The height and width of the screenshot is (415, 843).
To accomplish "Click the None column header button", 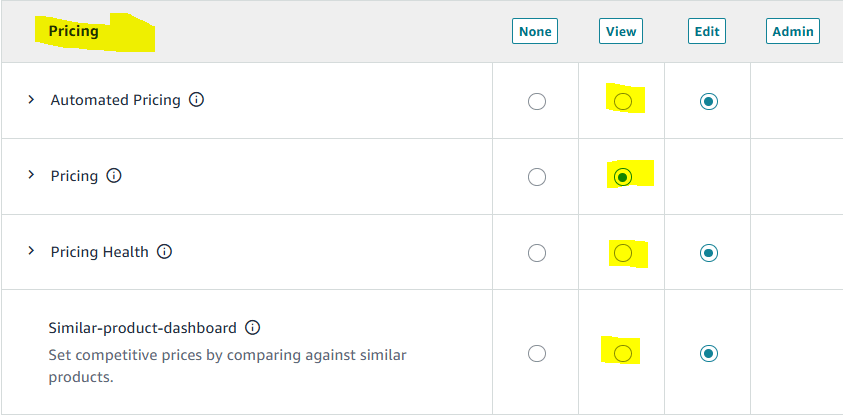I will tap(535, 32).
